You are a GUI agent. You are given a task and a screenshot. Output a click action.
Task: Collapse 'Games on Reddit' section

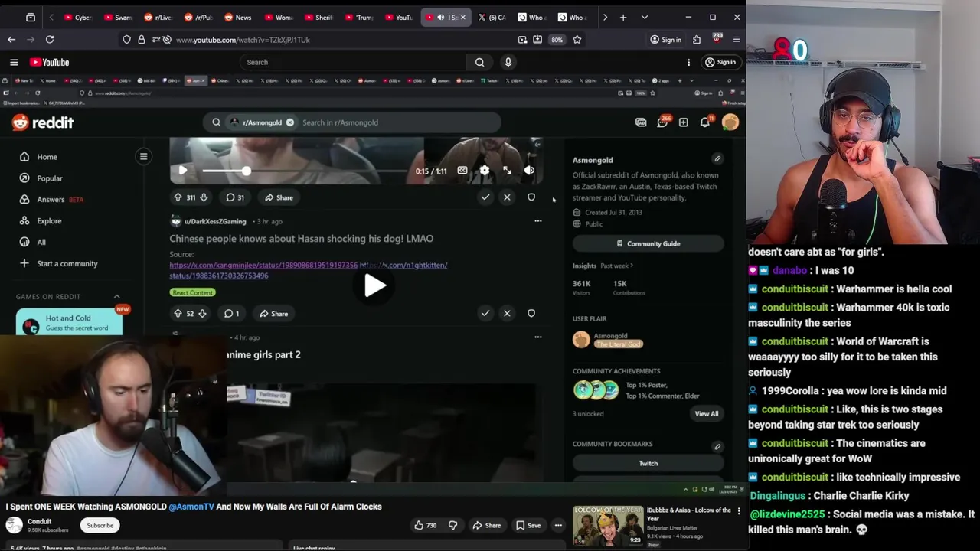click(116, 296)
